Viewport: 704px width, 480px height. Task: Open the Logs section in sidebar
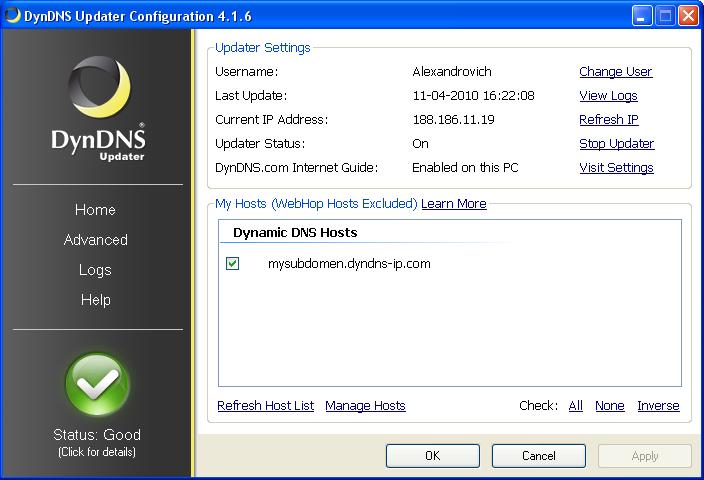click(95, 270)
